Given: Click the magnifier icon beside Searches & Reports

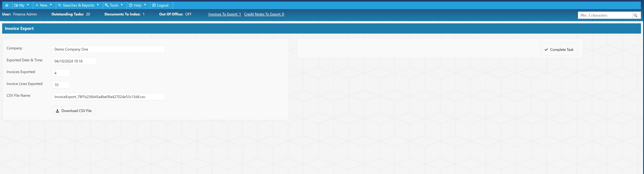Looking at the screenshot, I should [60, 5].
